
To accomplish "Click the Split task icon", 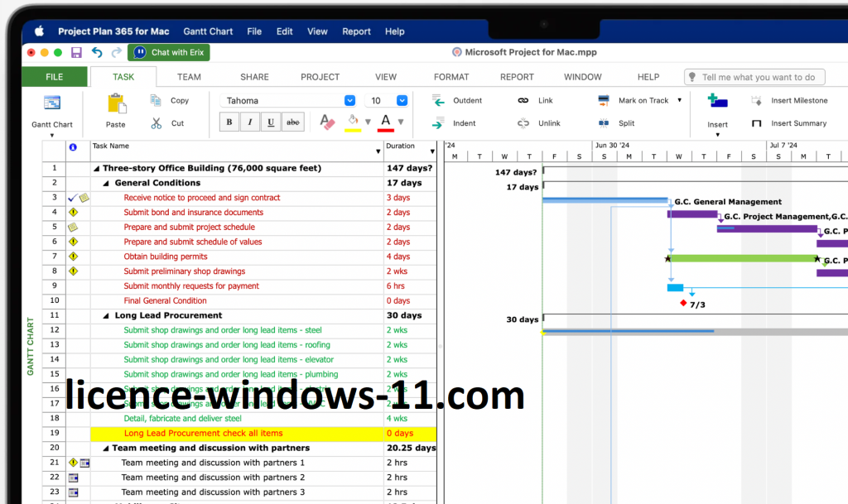I will tap(604, 123).
